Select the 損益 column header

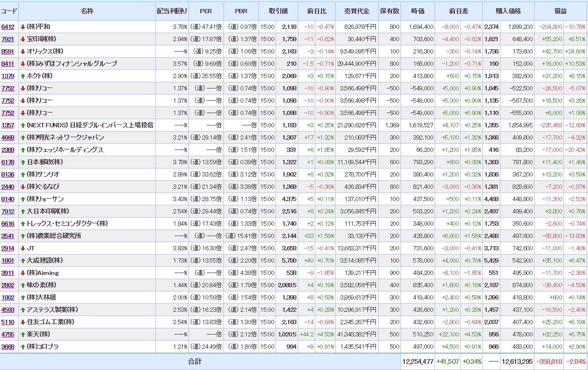pyautogui.click(x=561, y=11)
